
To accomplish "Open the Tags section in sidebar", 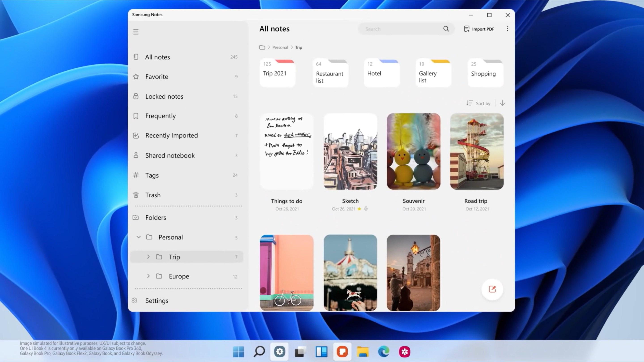I will [152, 175].
